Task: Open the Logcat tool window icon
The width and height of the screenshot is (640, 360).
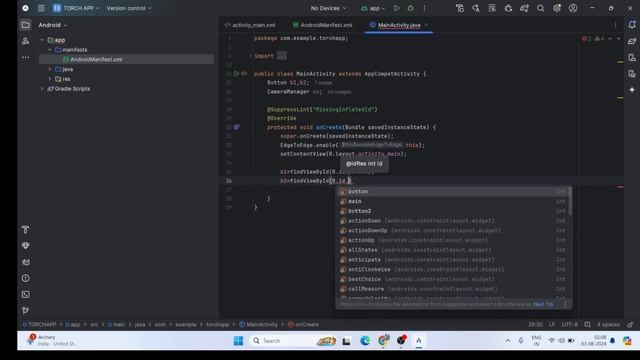Action: 25,262
